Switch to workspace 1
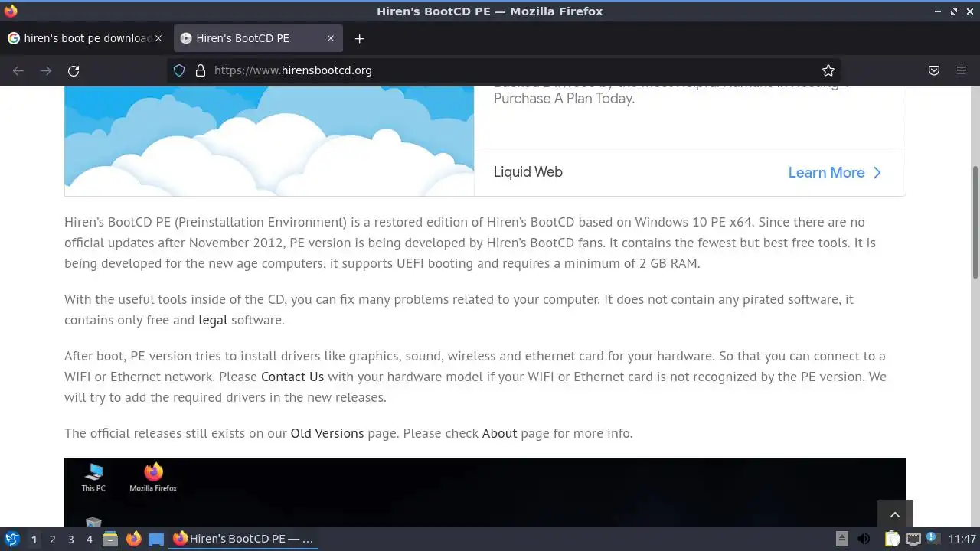The image size is (980, 551). (x=34, y=539)
